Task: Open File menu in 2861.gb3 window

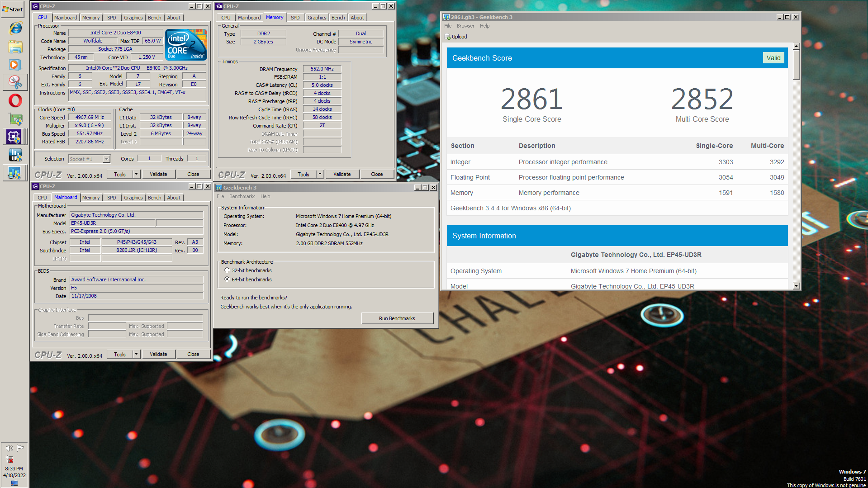Action: pos(448,26)
